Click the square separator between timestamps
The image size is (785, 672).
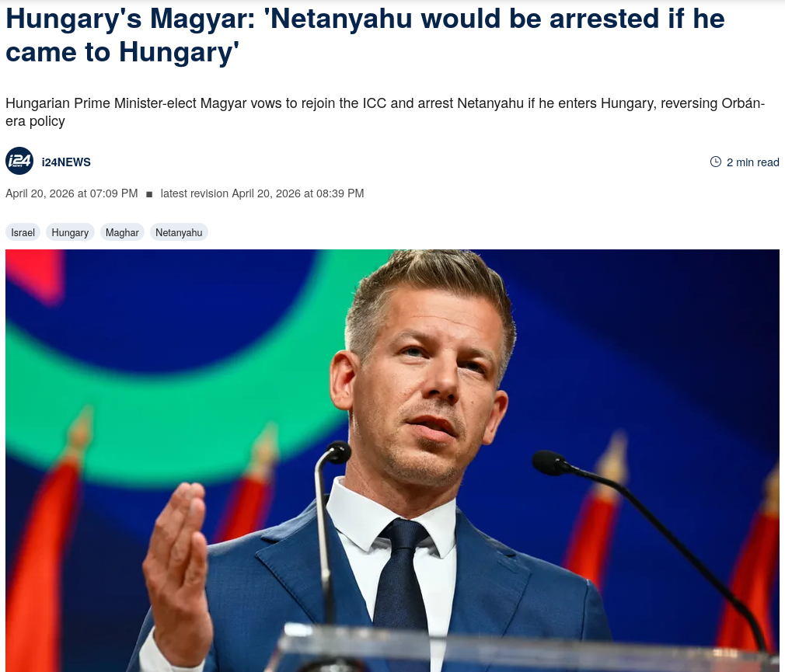click(x=149, y=194)
